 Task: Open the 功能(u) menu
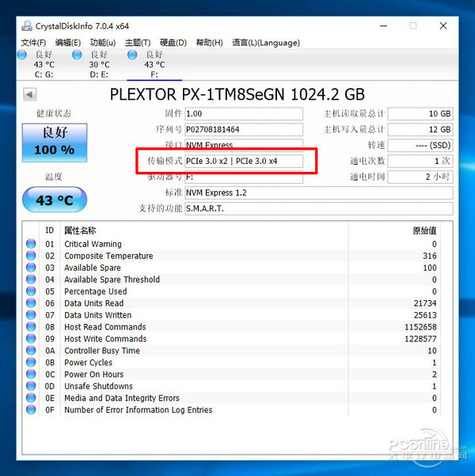(103, 43)
